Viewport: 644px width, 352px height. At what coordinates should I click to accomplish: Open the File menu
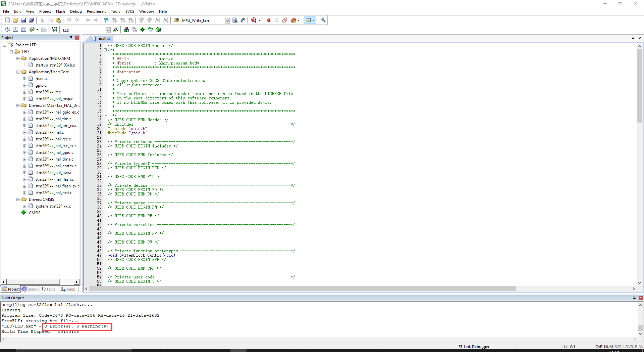(6, 11)
